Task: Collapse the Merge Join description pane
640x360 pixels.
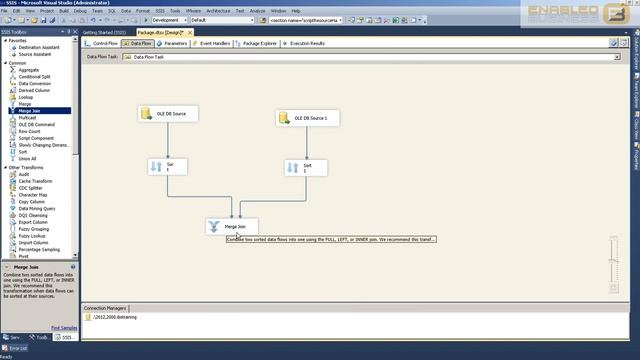Action: coord(7,267)
